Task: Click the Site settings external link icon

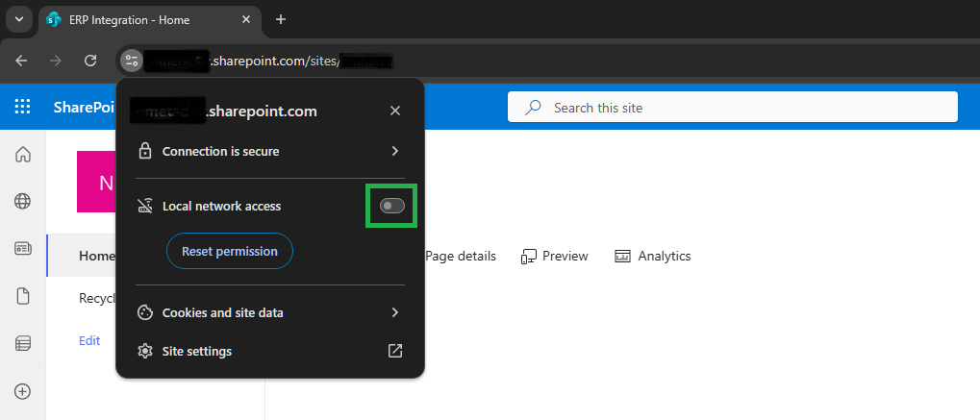Action: pos(395,351)
